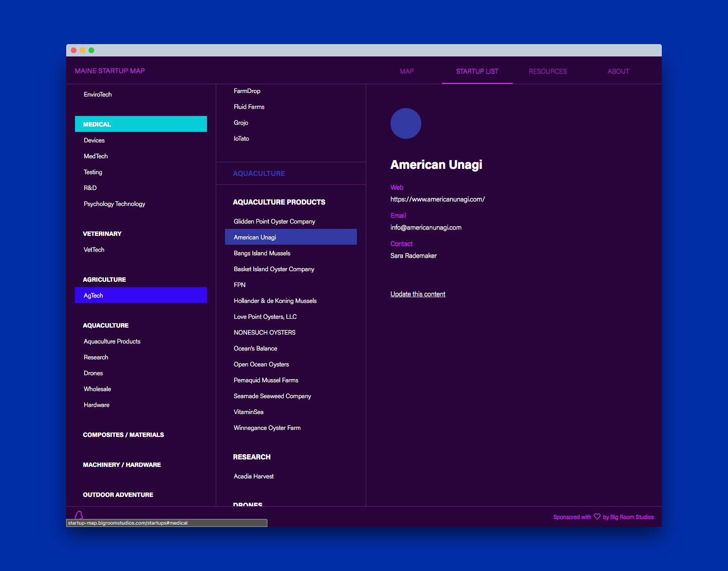Pick Psychology Technology subcategory
This screenshot has height=571, width=728.
coord(115,204)
